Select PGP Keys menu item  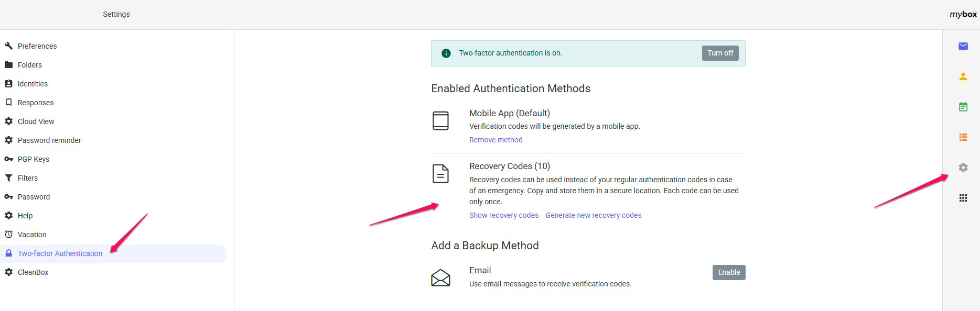point(113,159)
